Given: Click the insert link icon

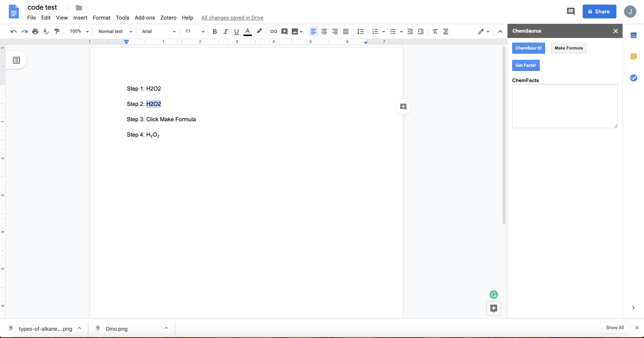Looking at the screenshot, I should click(273, 31).
